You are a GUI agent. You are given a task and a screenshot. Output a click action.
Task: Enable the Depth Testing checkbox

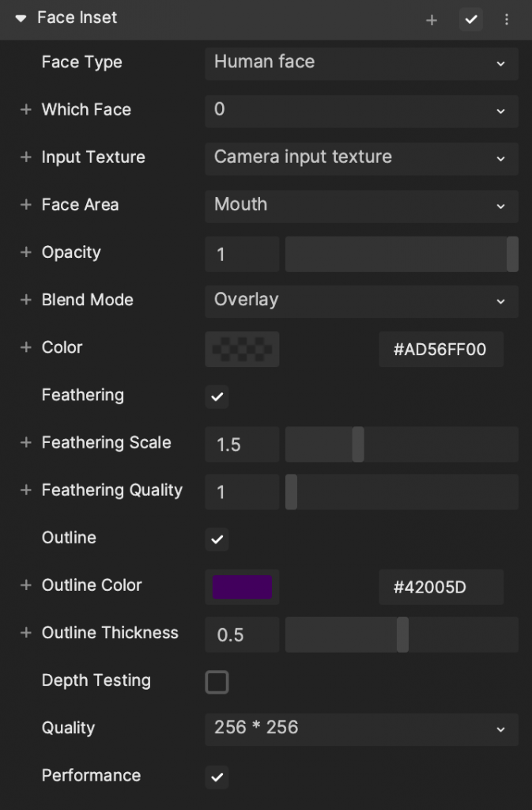click(217, 682)
